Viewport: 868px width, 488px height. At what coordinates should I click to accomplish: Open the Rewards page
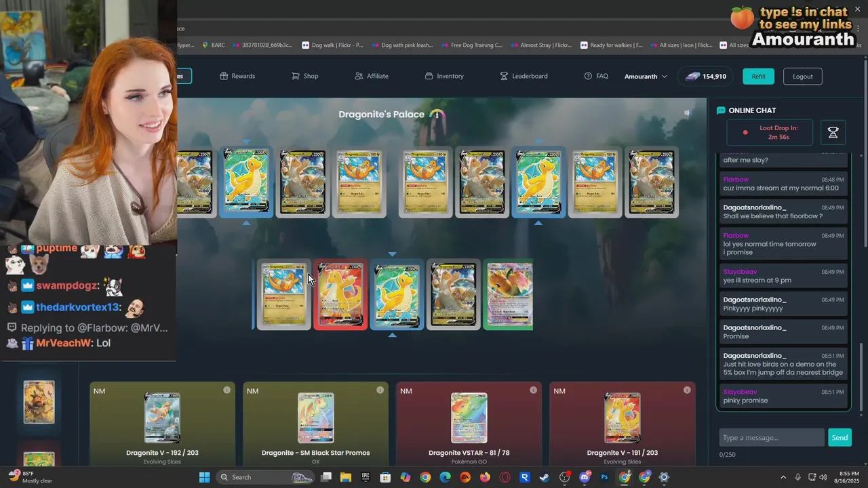(237, 76)
